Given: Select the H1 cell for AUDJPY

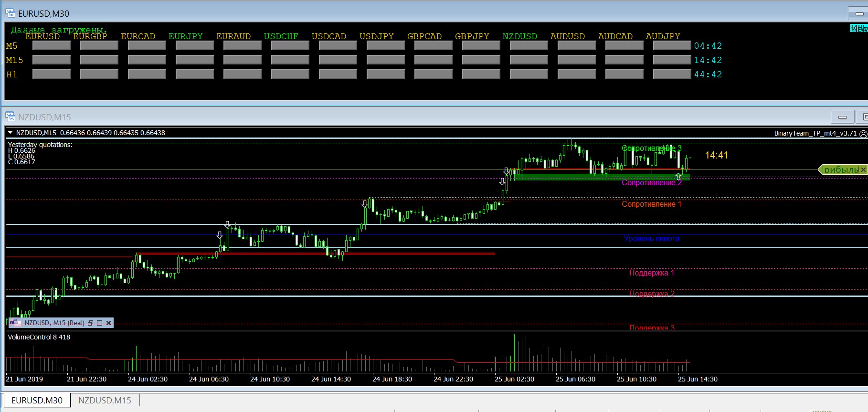Looking at the screenshot, I should click(672, 74).
